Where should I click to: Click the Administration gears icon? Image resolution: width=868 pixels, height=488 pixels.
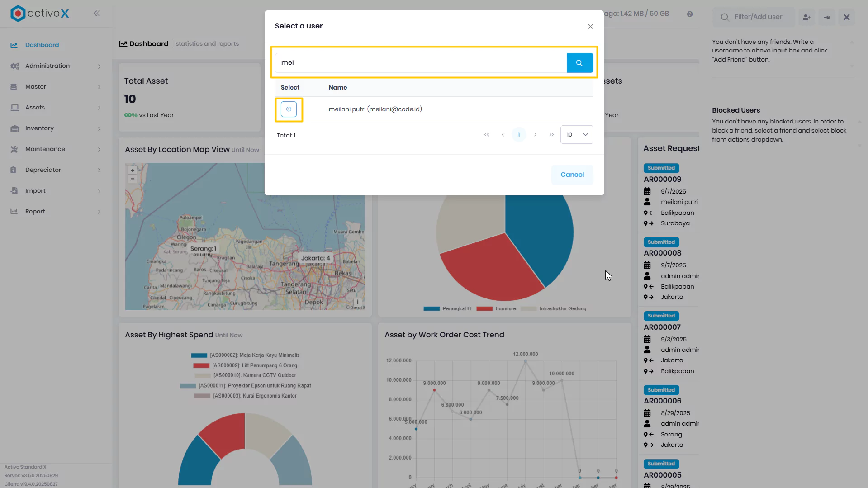pos(14,66)
